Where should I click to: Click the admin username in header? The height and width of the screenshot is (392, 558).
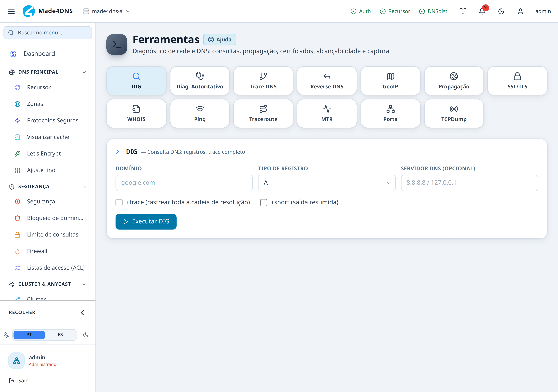[543, 11]
